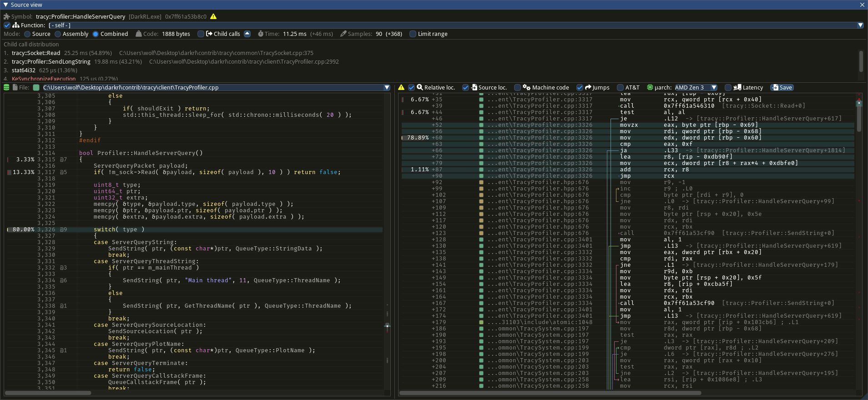The image size is (868, 400).
Task: Select the Assembly mode radio button
Action: (x=58, y=34)
